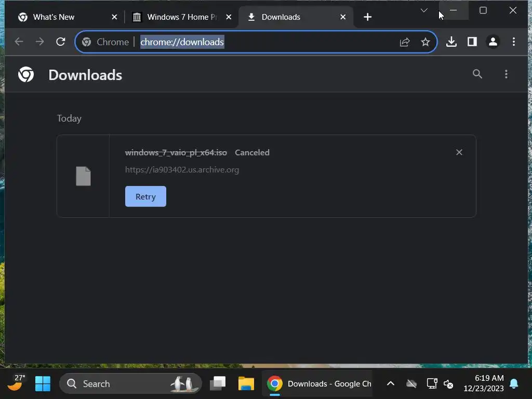Click the gray file icon of the download
Viewport: 532px width, 399px height.
pos(83,176)
